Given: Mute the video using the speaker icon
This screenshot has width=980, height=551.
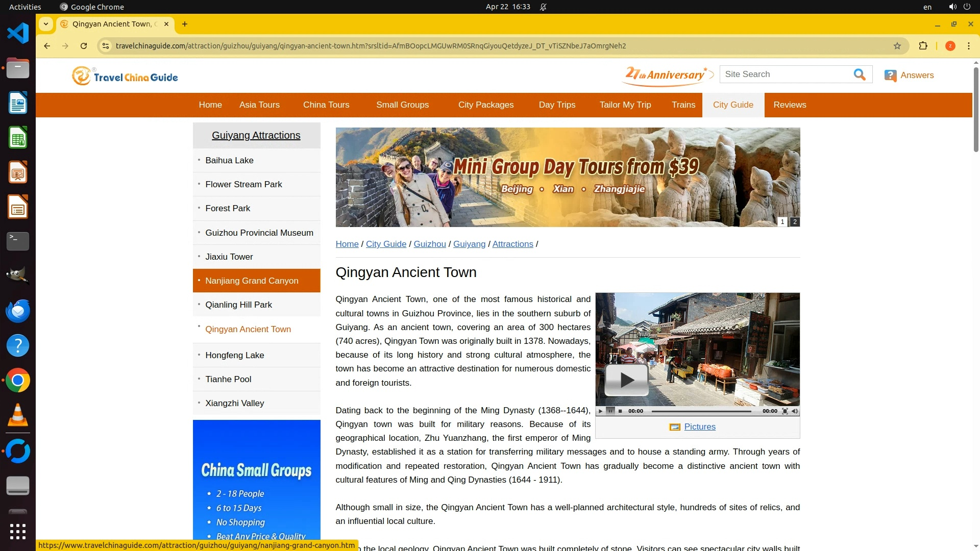Looking at the screenshot, I should (795, 411).
